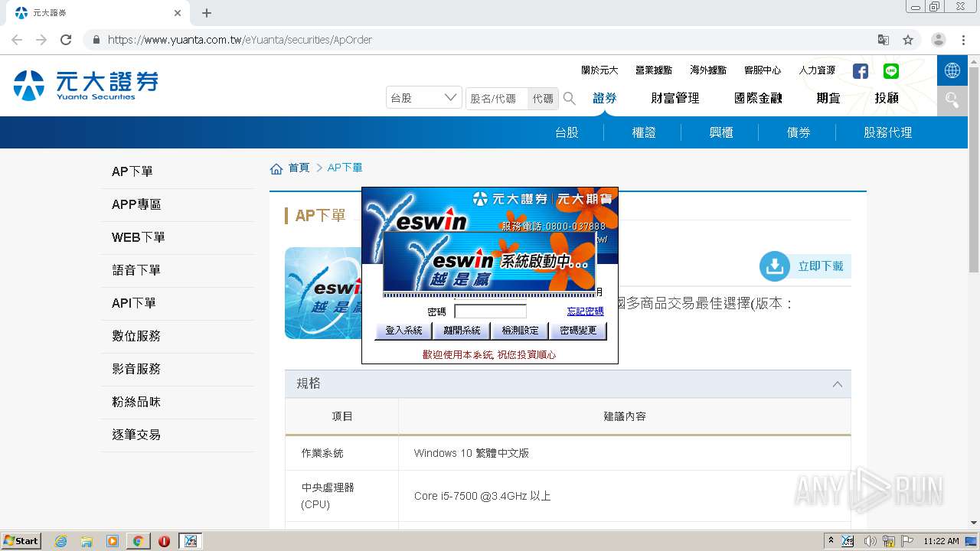Click the 營業據點 top link

pos(654,70)
